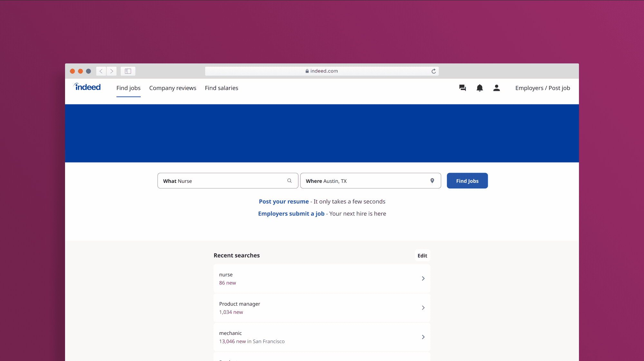
Task: Expand the Product manager search chevron
Action: coord(423,308)
